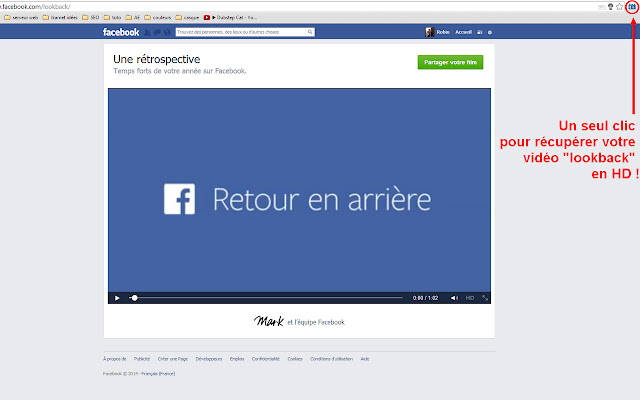
Task: Play the lookback video
Action: (117, 298)
